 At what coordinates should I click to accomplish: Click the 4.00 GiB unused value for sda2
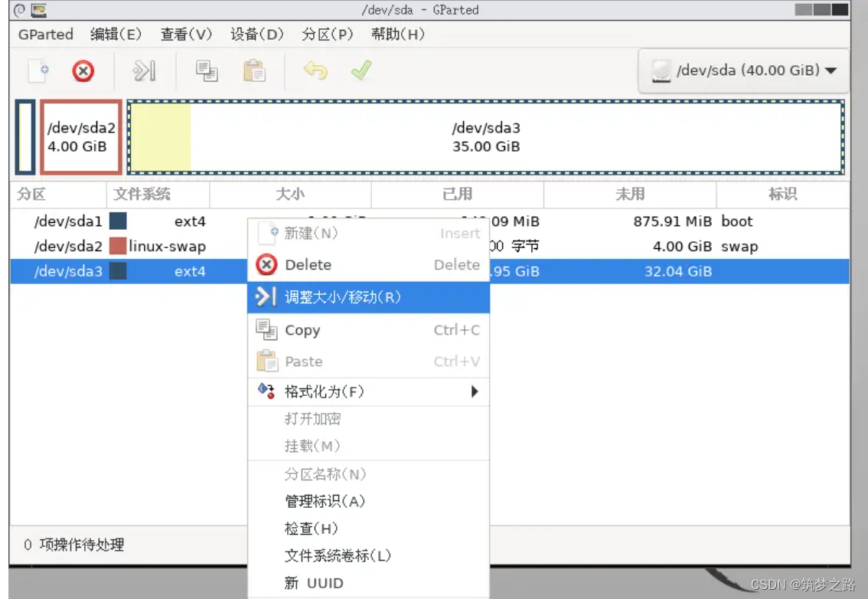tap(683, 246)
